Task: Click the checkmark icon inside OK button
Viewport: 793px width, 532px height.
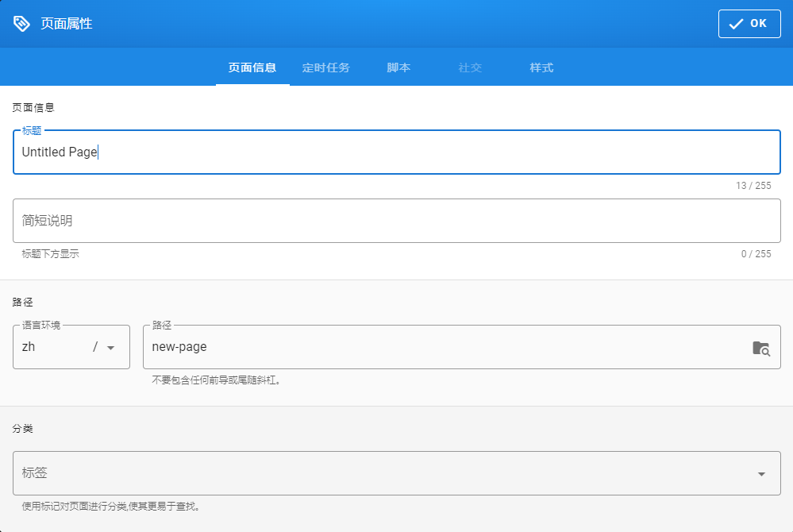Action: [x=735, y=23]
